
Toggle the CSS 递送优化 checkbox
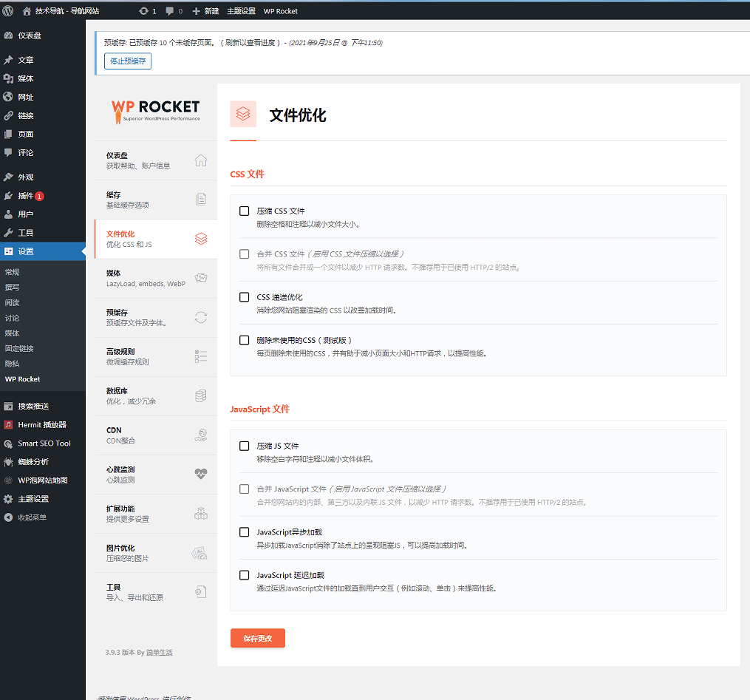244,297
